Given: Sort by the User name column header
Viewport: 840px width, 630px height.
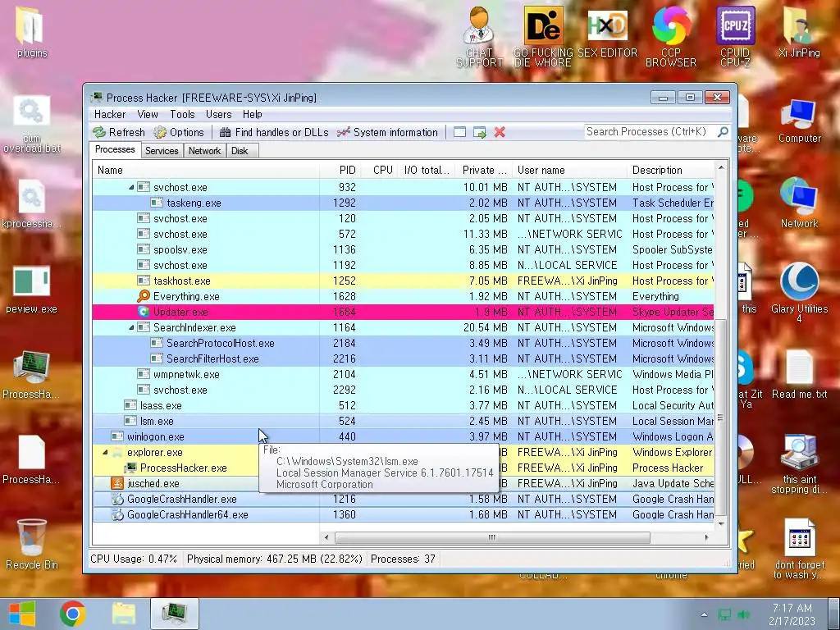Looking at the screenshot, I should [569, 171].
